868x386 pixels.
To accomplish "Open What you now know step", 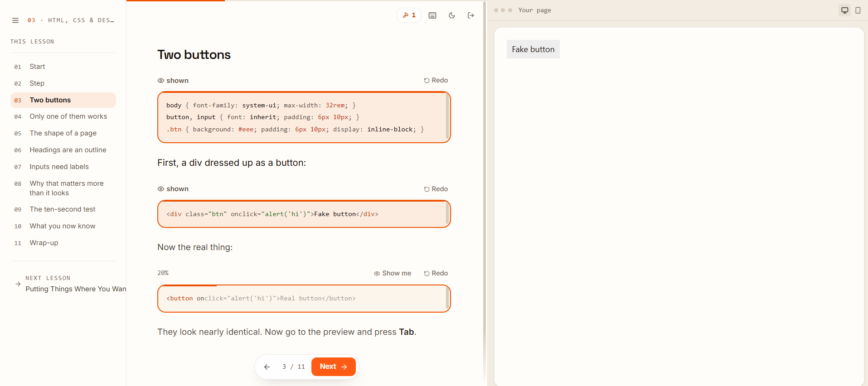I will click(63, 226).
